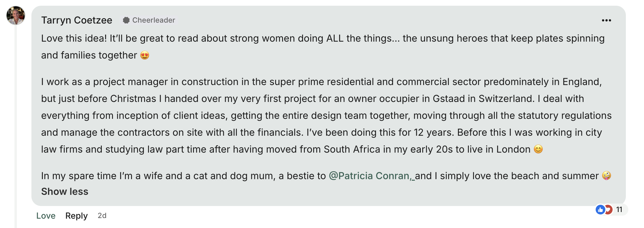Click the project manager paragraph text
The width and height of the screenshot is (644, 228).
pos(302,116)
